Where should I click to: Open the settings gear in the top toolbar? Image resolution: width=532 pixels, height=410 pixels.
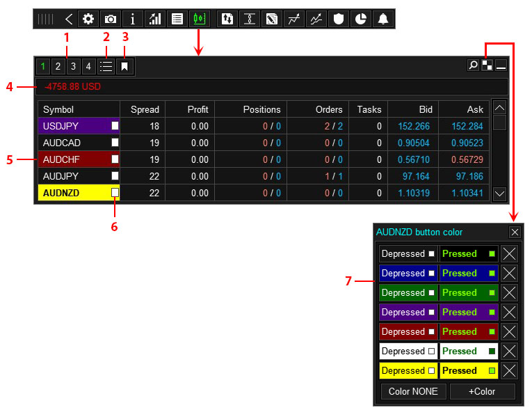pos(88,19)
